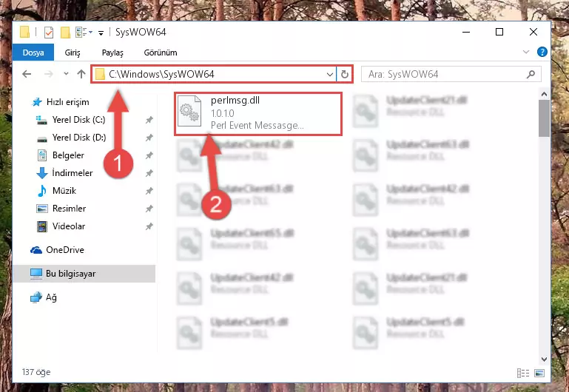569x392 pixels.
Task: Open Yerel Disk (D:) in sidebar
Action: click(79, 138)
